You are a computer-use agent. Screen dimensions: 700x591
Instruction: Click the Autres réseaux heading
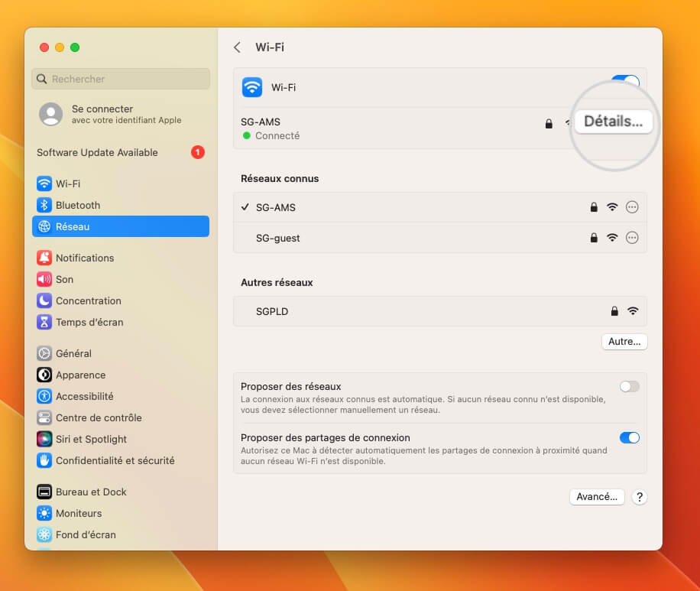pos(277,283)
